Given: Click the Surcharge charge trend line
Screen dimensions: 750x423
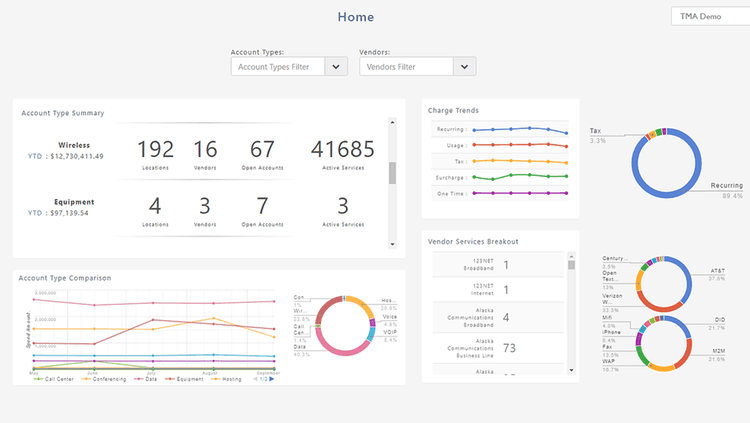Looking at the screenshot, I should point(520,177).
